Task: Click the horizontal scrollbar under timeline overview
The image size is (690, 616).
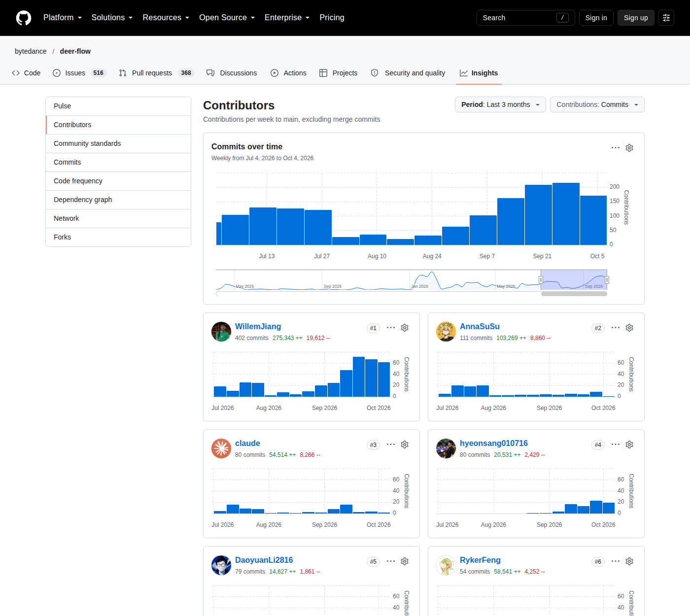Action: (574, 294)
